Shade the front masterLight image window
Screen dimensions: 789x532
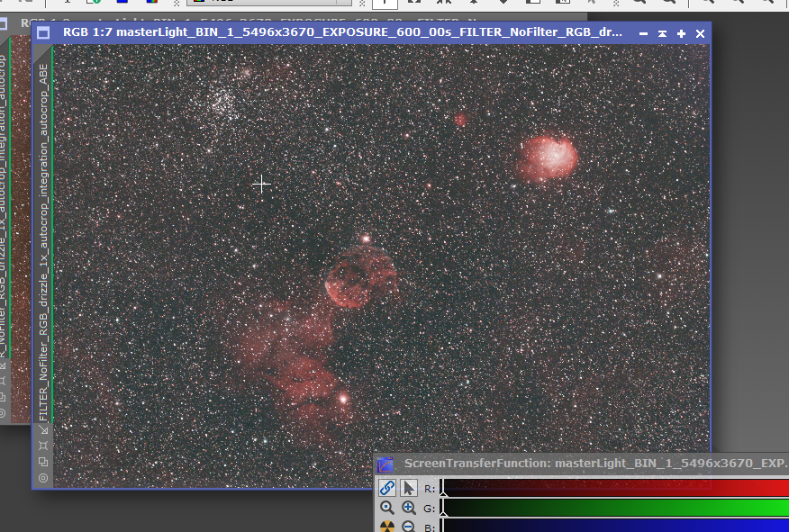(662, 33)
